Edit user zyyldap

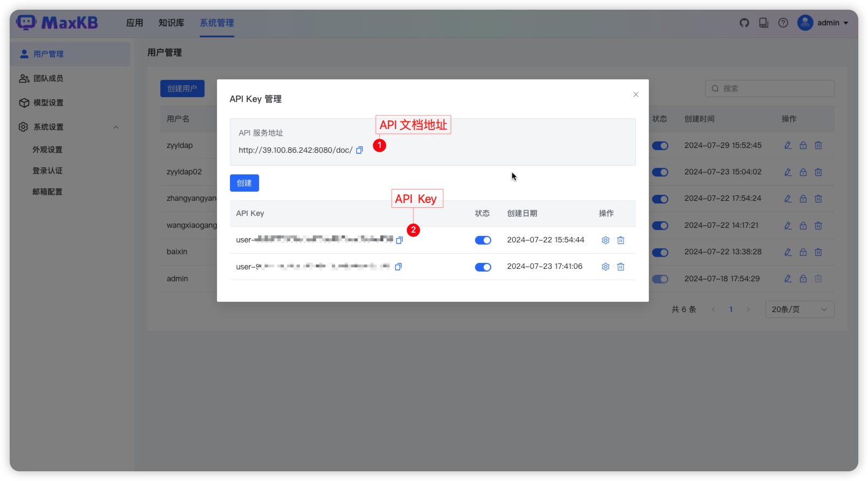788,145
